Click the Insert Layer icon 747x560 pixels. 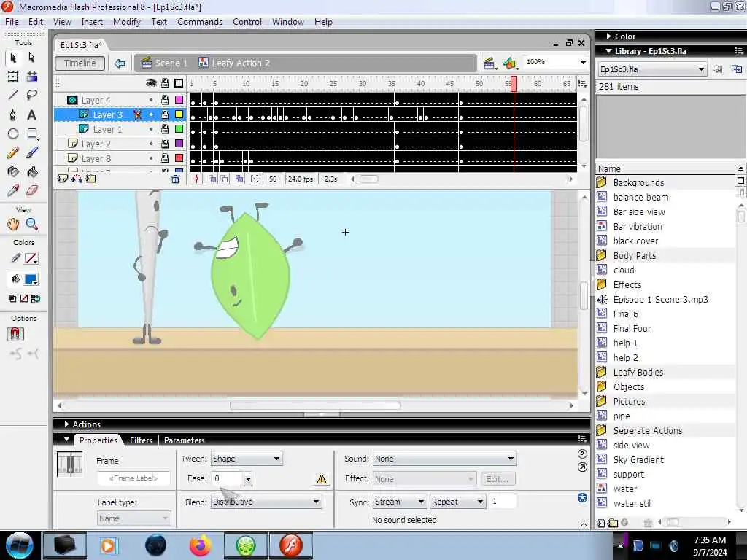coord(63,179)
